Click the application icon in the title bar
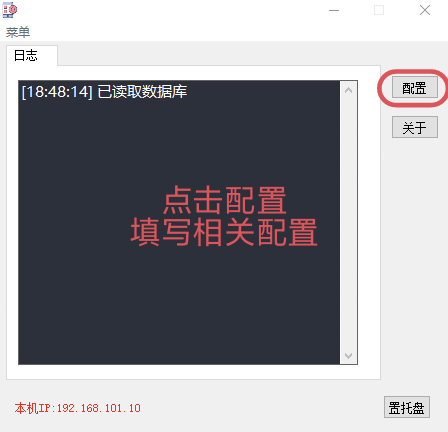The height and width of the screenshot is (432, 448). pyautogui.click(x=10, y=10)
